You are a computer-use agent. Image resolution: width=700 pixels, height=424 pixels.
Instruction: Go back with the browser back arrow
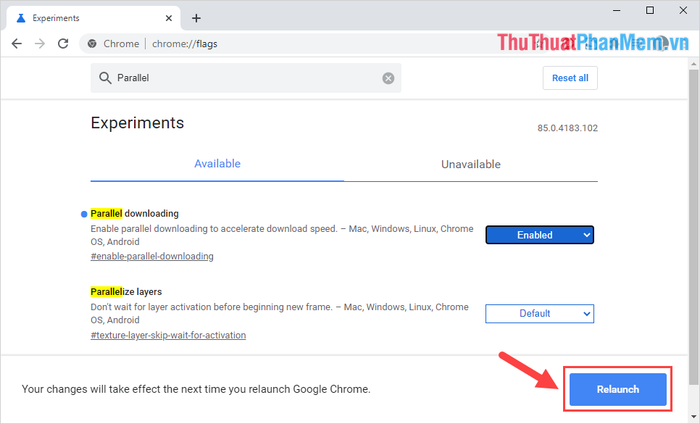(x=17, y=44)
